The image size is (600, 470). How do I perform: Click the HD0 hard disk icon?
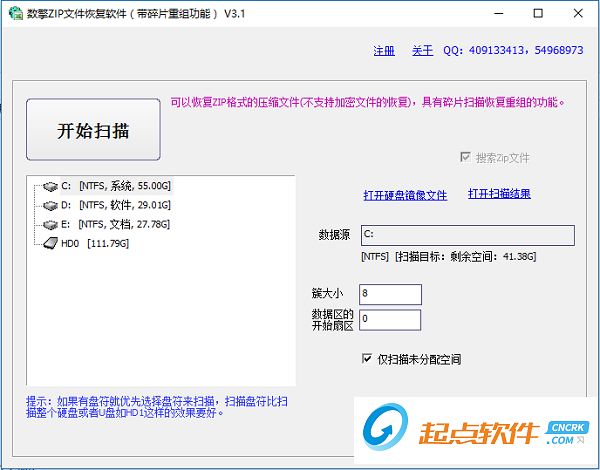click(x=50, y=243)
